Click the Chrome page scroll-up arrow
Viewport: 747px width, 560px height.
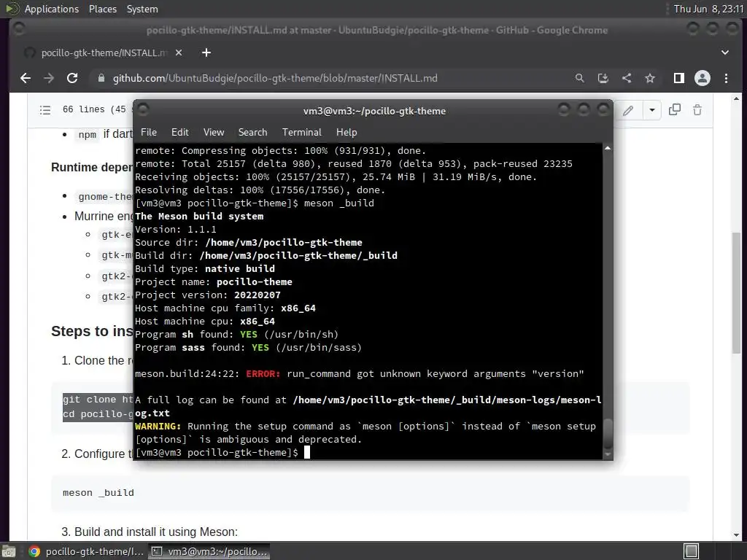pos(736,99)
